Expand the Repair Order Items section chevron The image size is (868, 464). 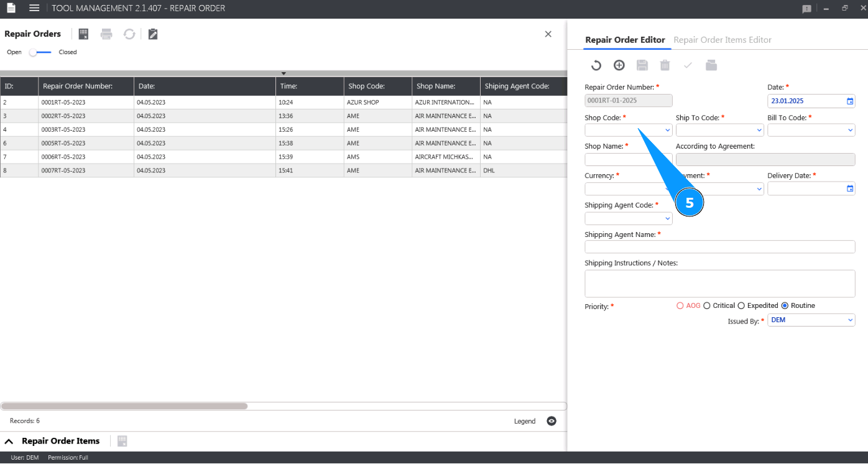click(x=9, y=441)
